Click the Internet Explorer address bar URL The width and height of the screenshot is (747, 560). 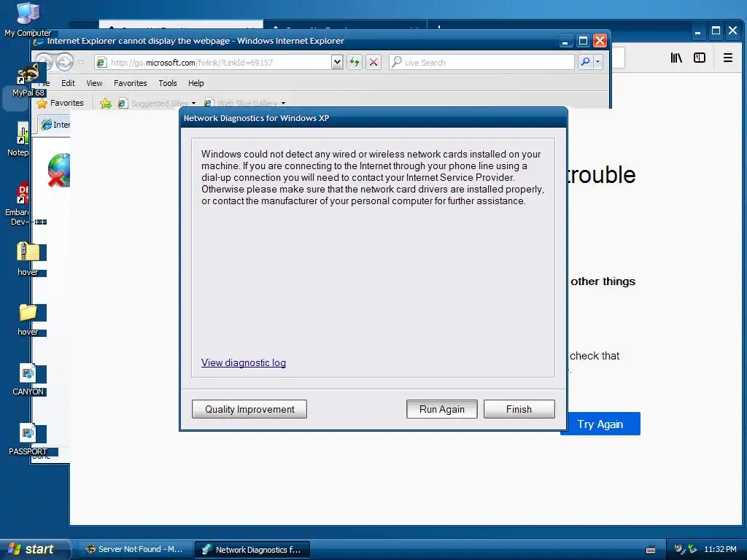point(214,63)
